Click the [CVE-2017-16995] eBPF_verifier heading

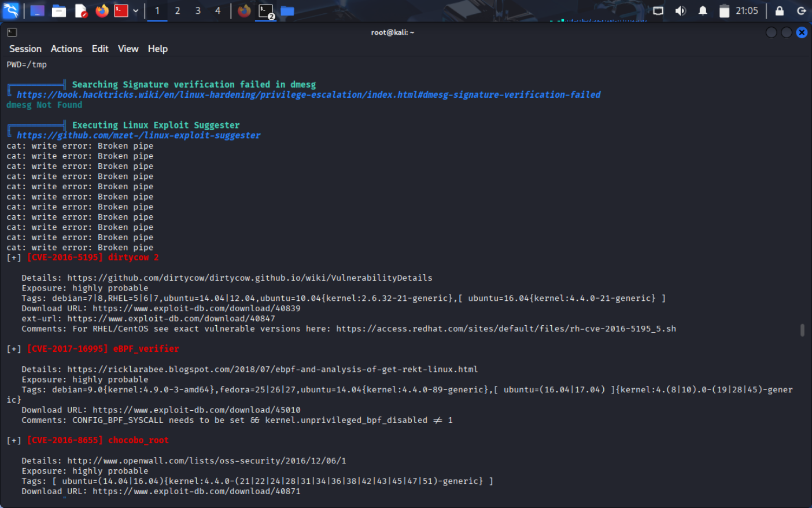(103, 349)
